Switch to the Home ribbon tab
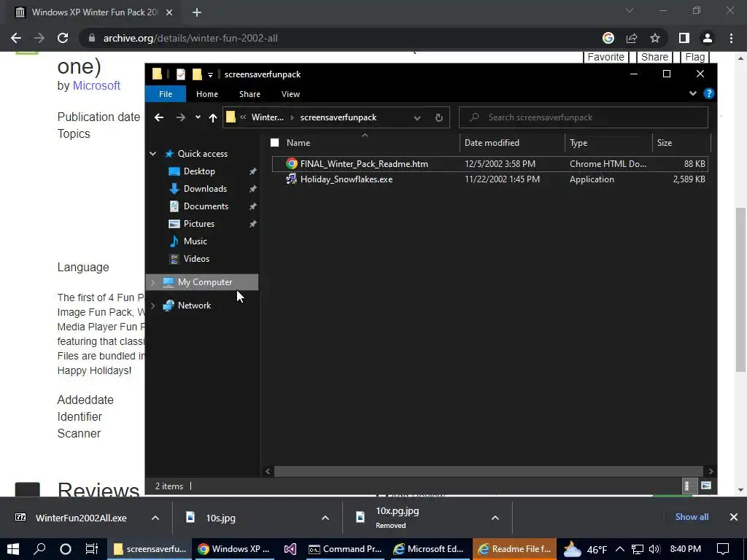 point(206,94)
